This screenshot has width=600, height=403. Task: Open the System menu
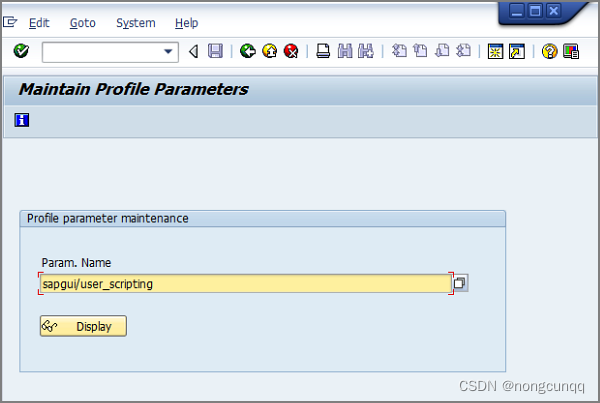136,23
